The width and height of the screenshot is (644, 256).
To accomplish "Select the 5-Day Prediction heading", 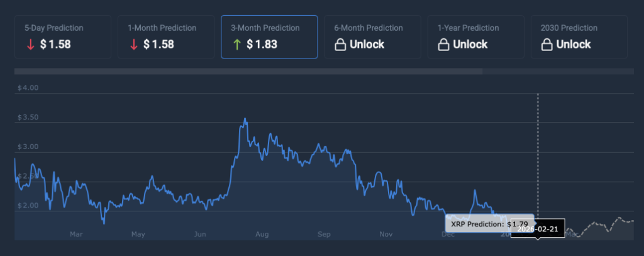I will pyautogui.click(x=53, y=28).
